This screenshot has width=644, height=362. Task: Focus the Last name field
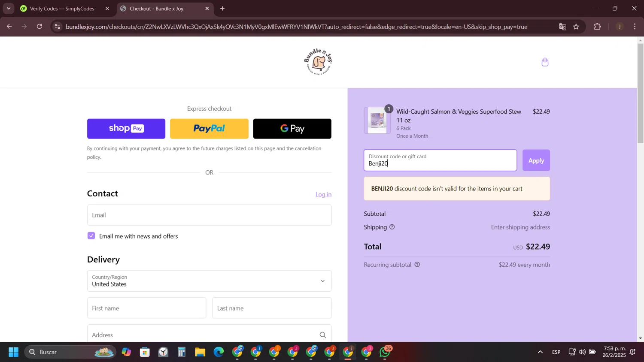click(272, 308)
